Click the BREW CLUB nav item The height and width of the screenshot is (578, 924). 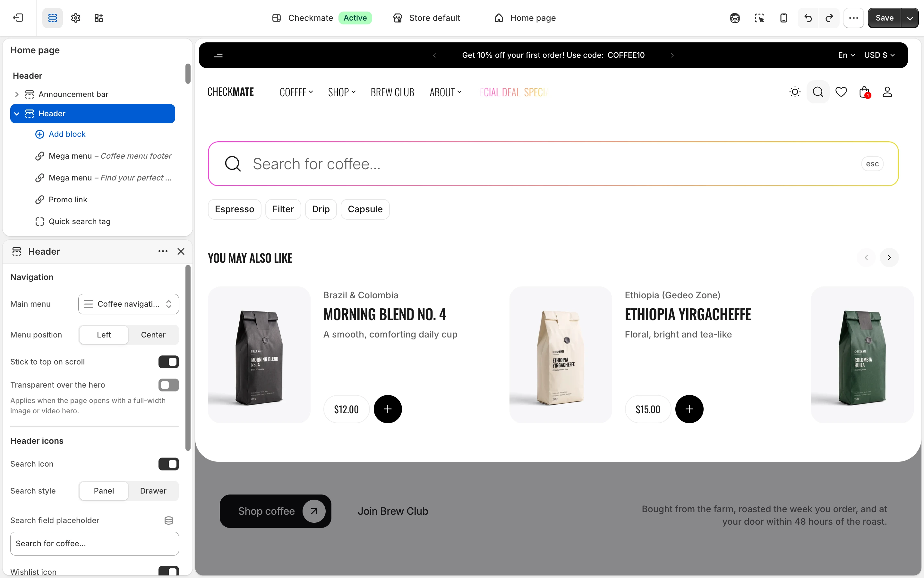[x=392, y=92]
